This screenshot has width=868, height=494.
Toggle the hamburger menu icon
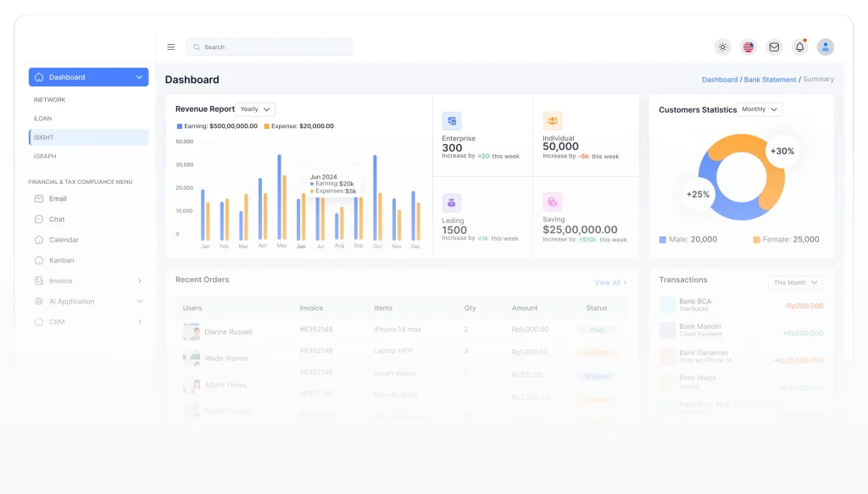[170, 47]
